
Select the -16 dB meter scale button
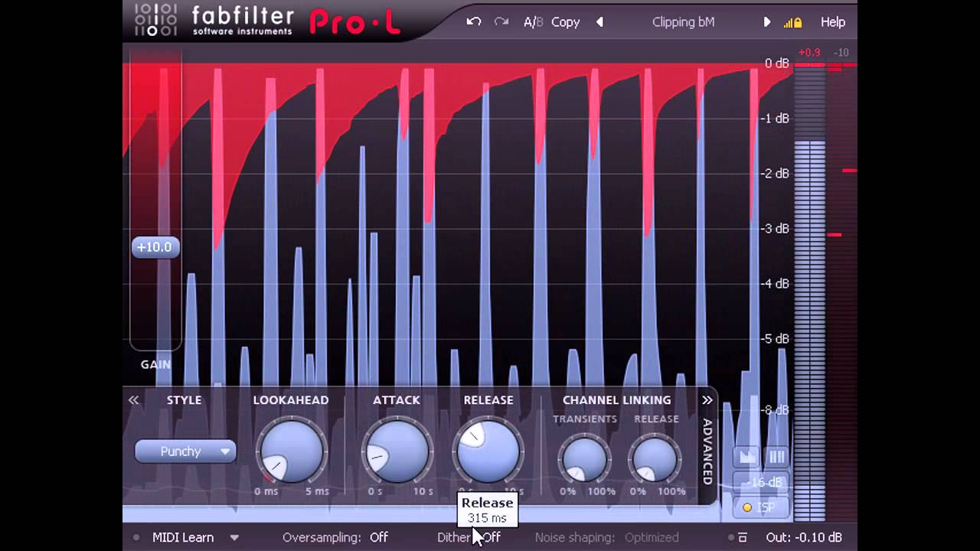(x=761, y=482)
